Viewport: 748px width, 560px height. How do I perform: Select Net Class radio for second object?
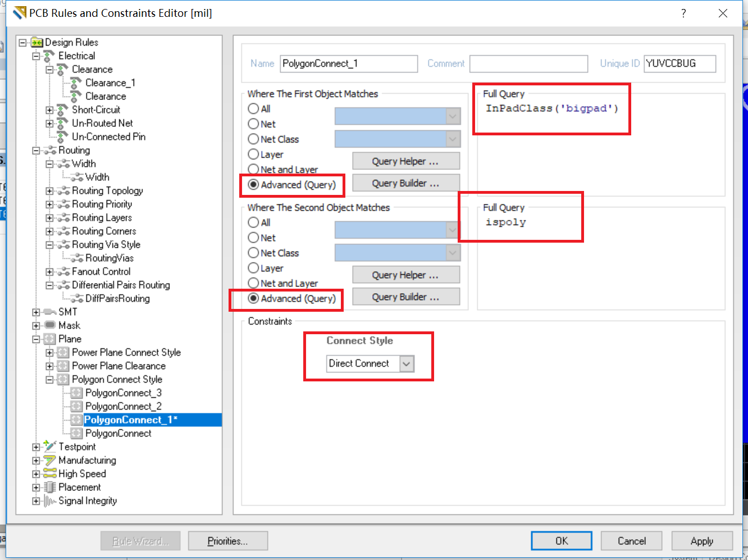[x=254, y=253]
